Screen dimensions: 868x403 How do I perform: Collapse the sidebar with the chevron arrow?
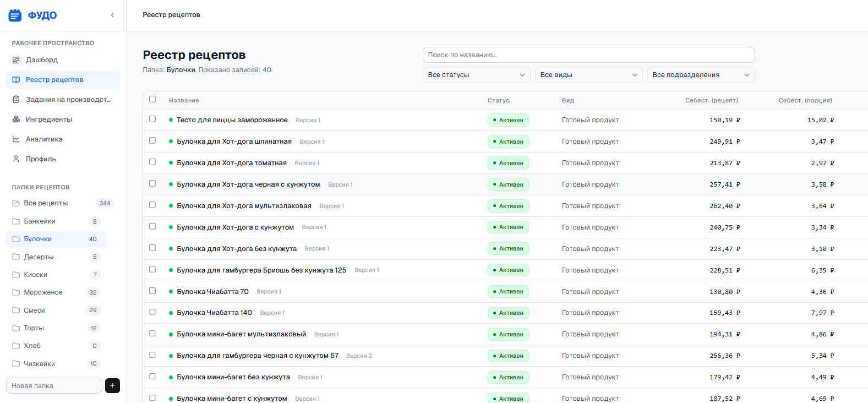[x=112, y=15]
